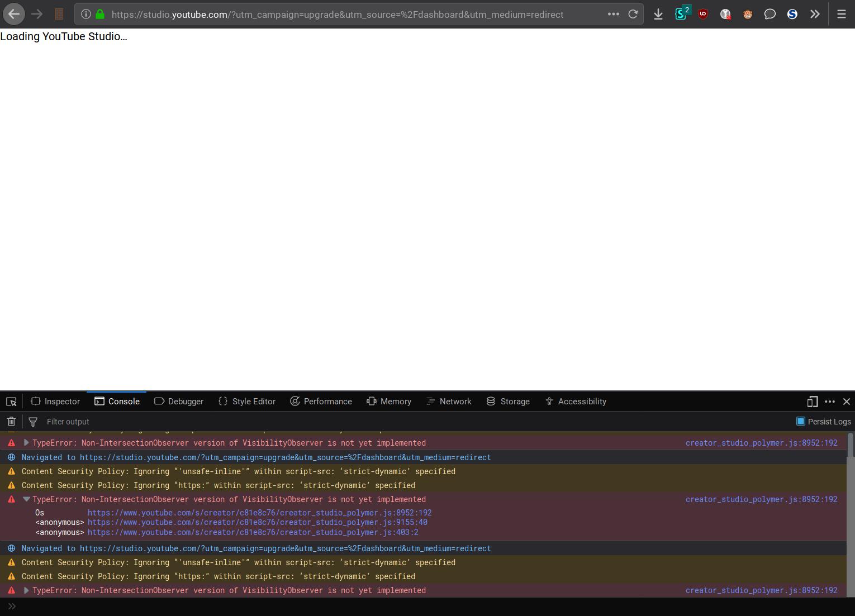Screen dimensions: 855x616
Task: Open the Storage tab
Action: (508, 402)
